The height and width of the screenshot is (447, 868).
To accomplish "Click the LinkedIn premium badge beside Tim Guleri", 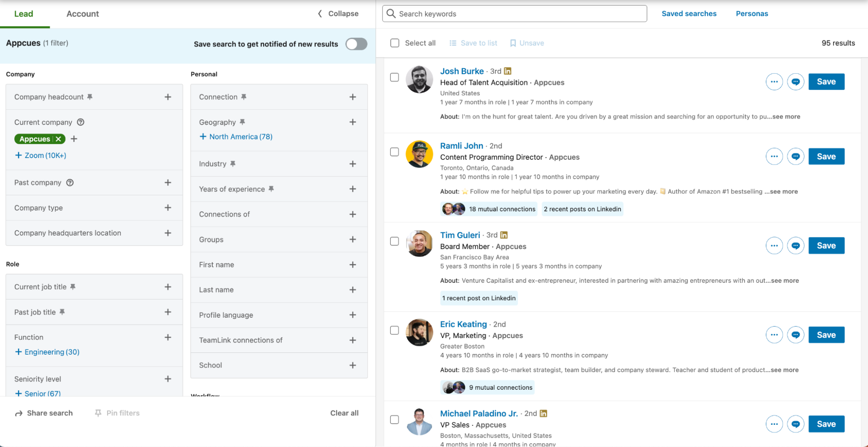I will tap(504, 235).
